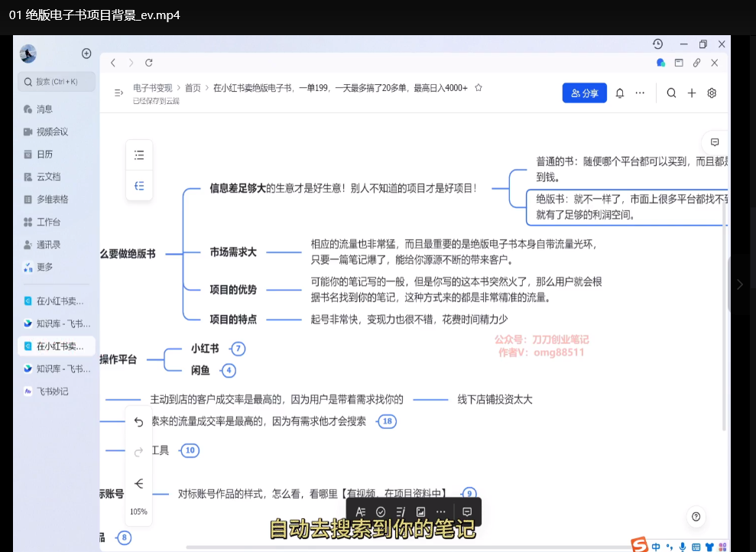The image size is (756, 552).
Task: Click the checkmark task icon in floating toolbar
Action: (381, 512)
